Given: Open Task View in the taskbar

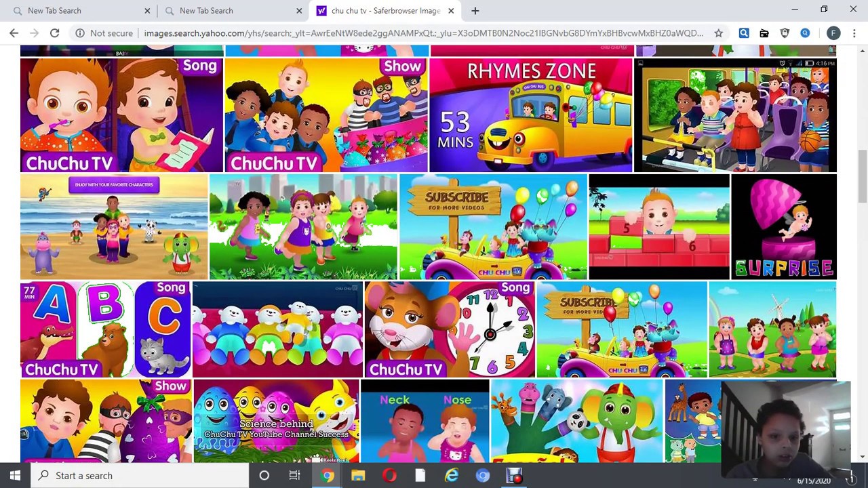Looking at the screenshot, I should point(294,476).
